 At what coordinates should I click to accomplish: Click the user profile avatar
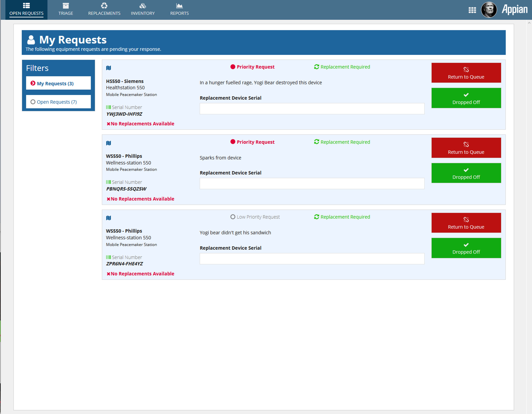489,10
